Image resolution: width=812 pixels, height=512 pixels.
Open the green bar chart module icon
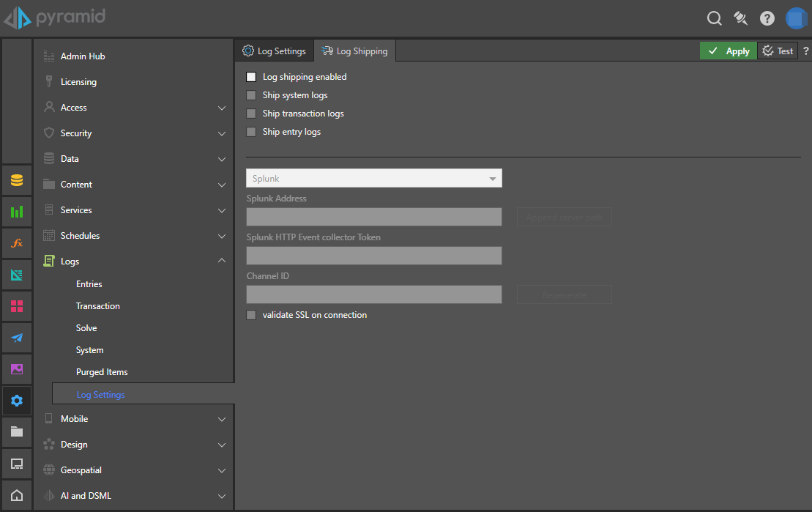(x=17, y=212)
